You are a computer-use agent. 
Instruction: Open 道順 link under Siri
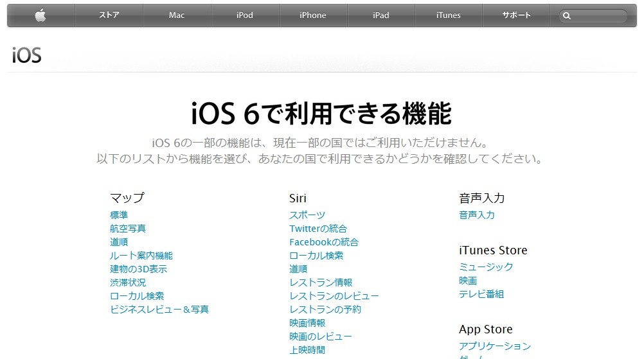pos(298,269)
